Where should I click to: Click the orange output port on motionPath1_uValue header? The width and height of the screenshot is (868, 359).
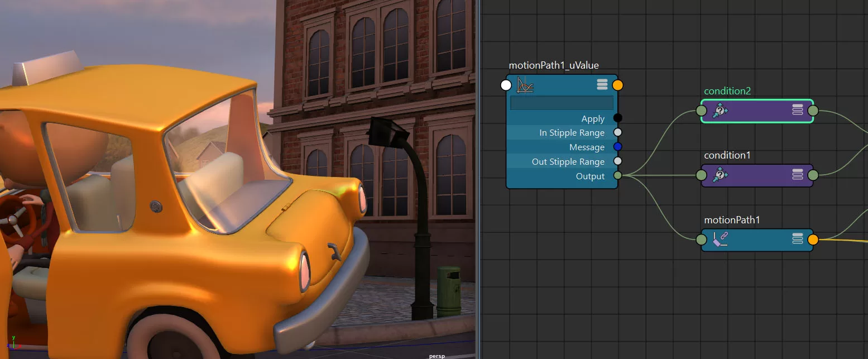(617, 85)
